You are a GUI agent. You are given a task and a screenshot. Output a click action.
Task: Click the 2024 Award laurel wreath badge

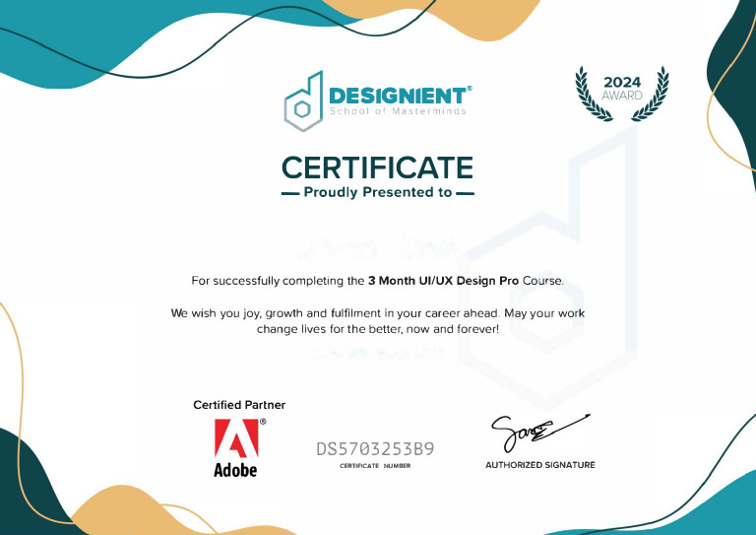coord(622,94)
